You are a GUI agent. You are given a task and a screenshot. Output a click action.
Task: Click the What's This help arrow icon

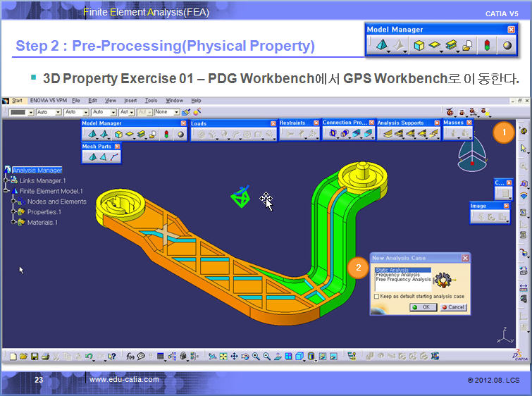click(x=111, y=357)
